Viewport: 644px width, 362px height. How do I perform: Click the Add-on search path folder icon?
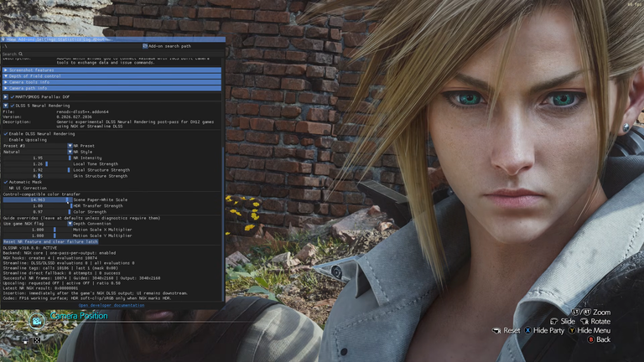click(x=145, y=46)
